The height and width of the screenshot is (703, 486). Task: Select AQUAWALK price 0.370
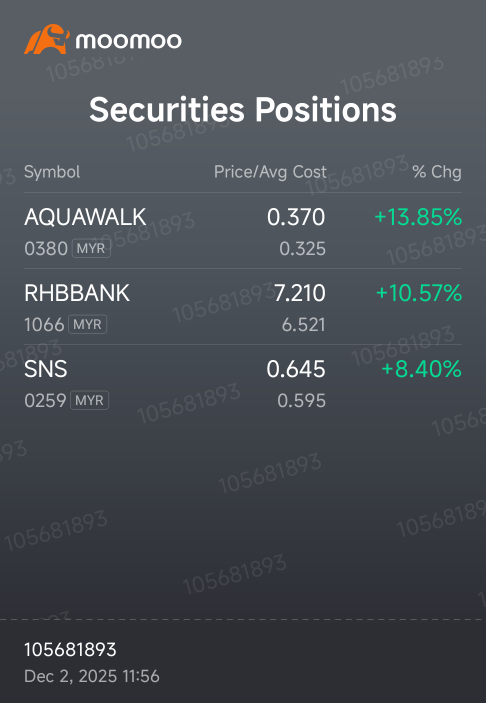(x=296, y=217)
